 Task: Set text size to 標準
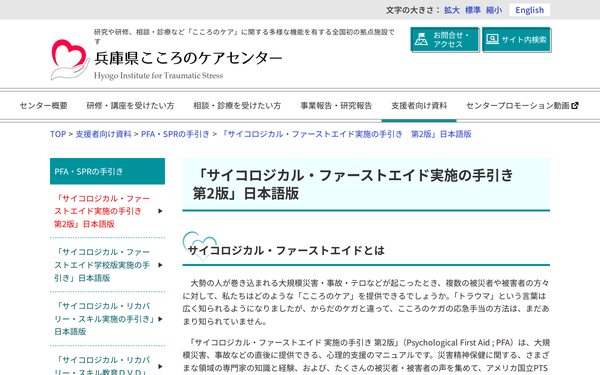point(473,10)
